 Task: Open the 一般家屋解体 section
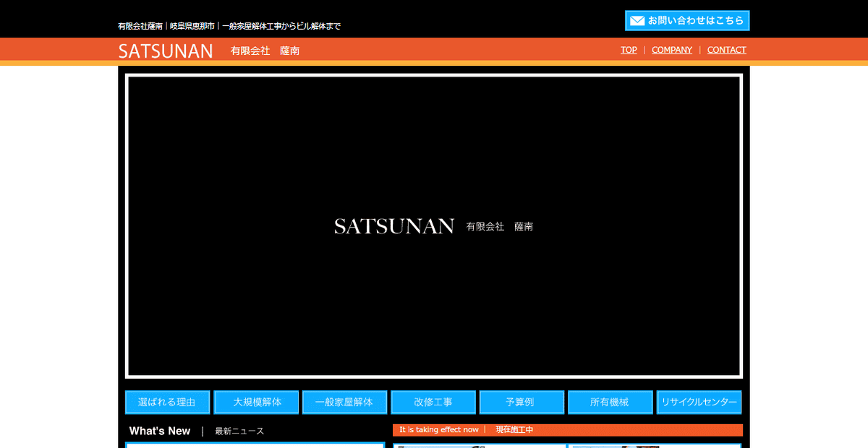pyautogui.click(x=344, y=402)
